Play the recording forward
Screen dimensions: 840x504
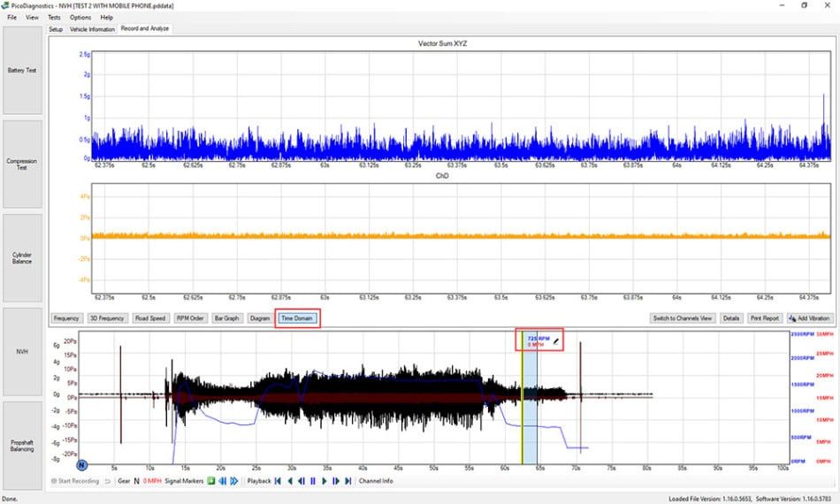tap(325, 481)
